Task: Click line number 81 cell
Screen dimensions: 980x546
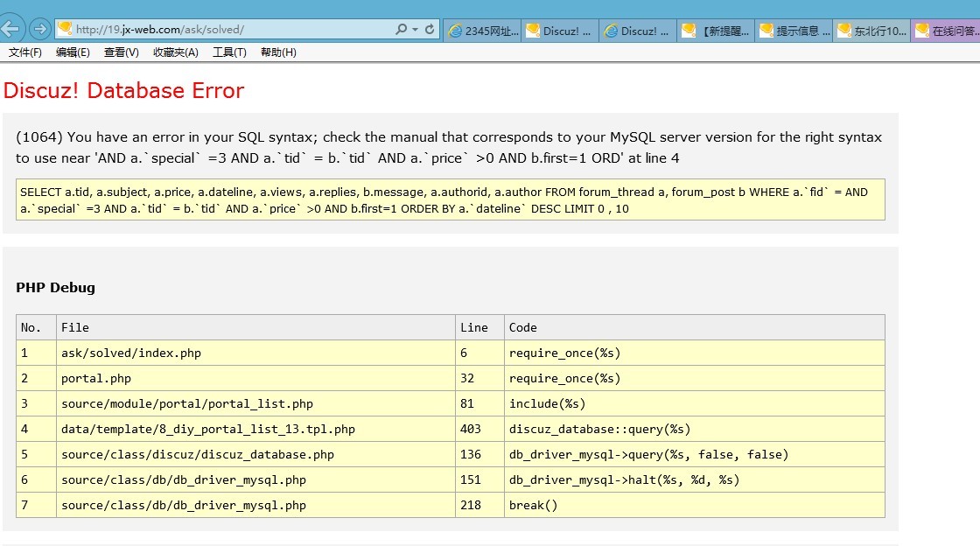Action: pyautogui.click(x=480, y=403)
